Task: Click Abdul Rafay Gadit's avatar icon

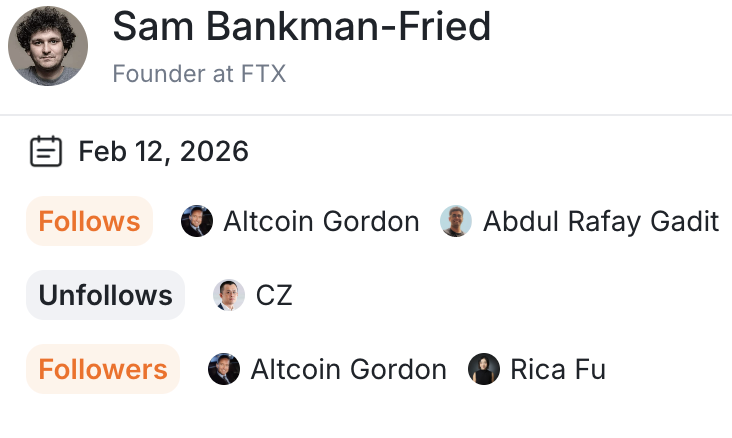Action: coord(456,221)
